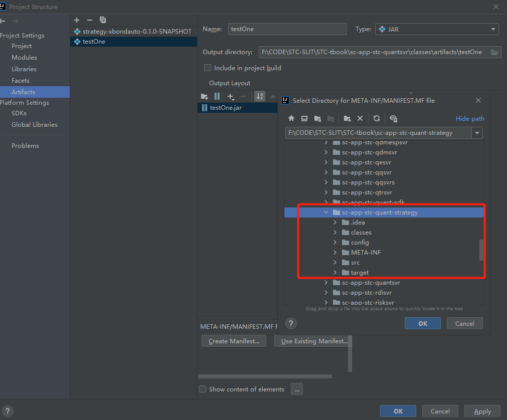507x420 pixels.
Task: Click OK in Project Structure window
Action: pyautogui.click(x=398, y=411)
